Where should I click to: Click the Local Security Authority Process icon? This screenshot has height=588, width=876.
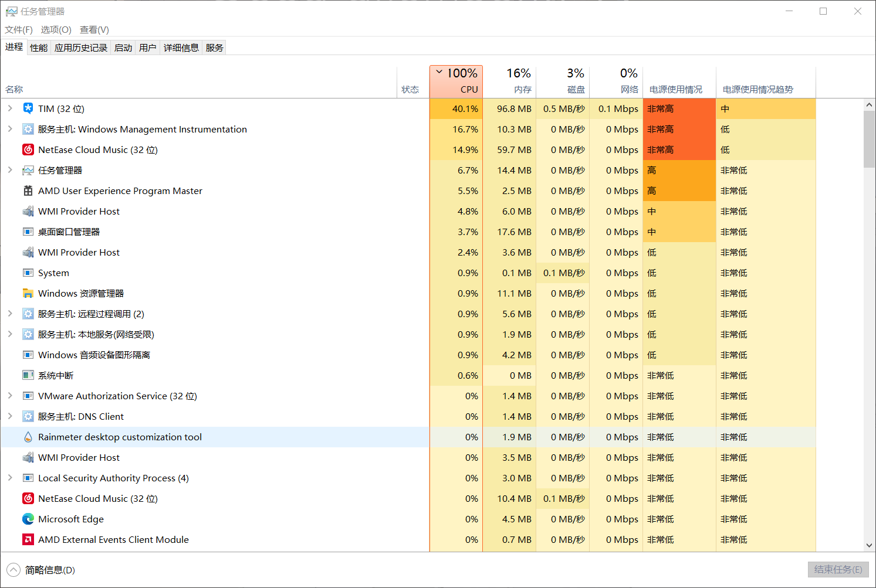28,478
